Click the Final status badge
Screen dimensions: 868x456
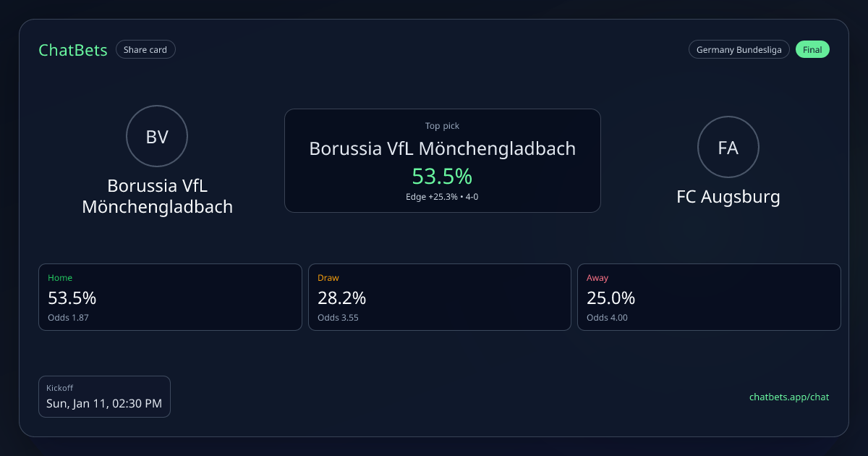point(812,50)
